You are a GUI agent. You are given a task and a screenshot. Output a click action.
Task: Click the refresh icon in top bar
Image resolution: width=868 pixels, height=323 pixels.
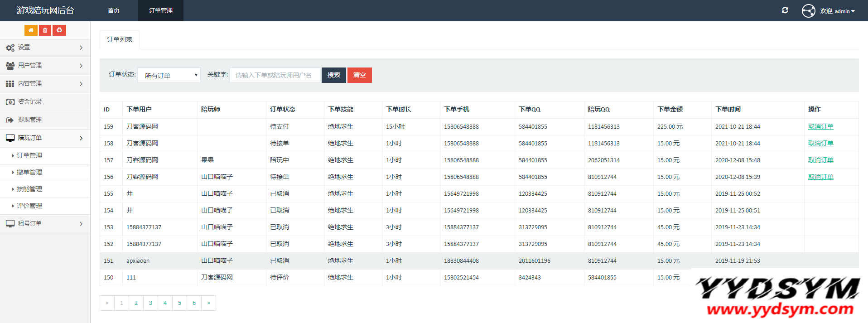click(785, 10)
